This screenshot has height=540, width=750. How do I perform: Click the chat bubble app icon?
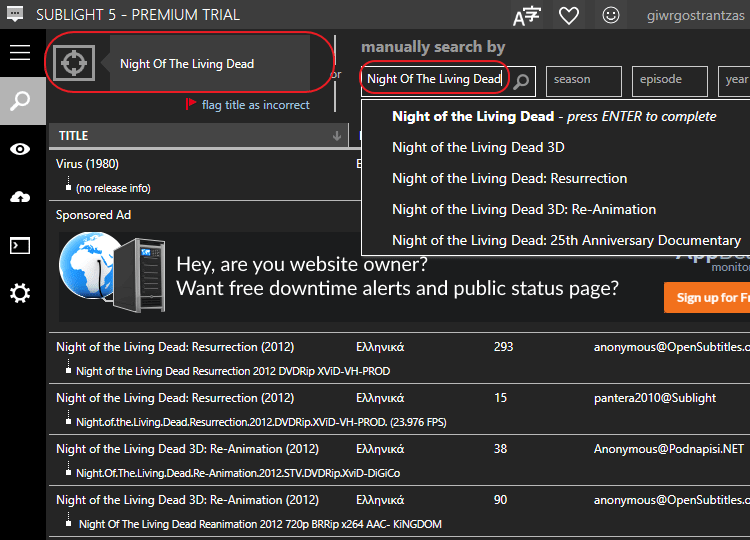tap(15, 14)
